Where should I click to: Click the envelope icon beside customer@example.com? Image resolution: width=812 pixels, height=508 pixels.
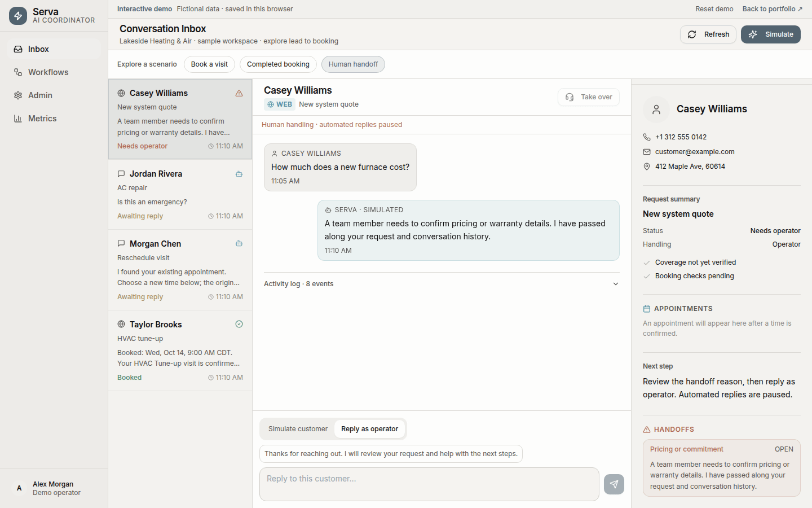click(x=647, y=152)
